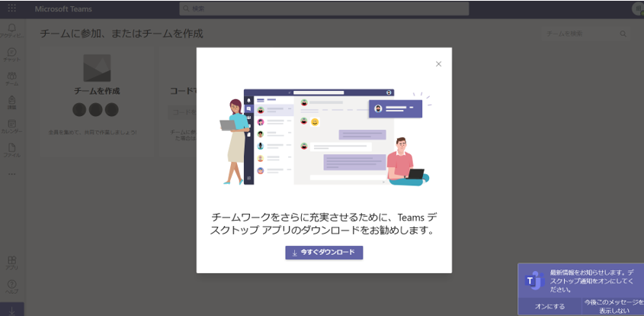Open Chat in the left sidebar
Viewport: 644px width, 316px height.
(12, 55)
